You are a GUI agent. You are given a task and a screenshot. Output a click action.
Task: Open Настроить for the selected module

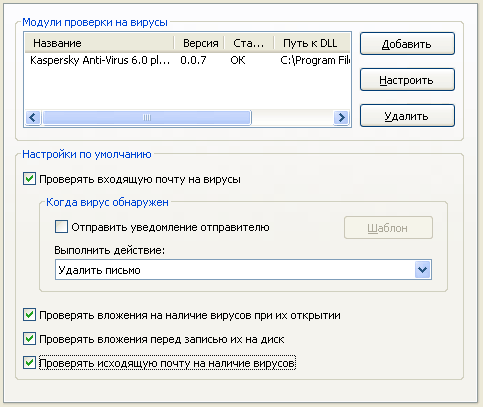point(407,80)
